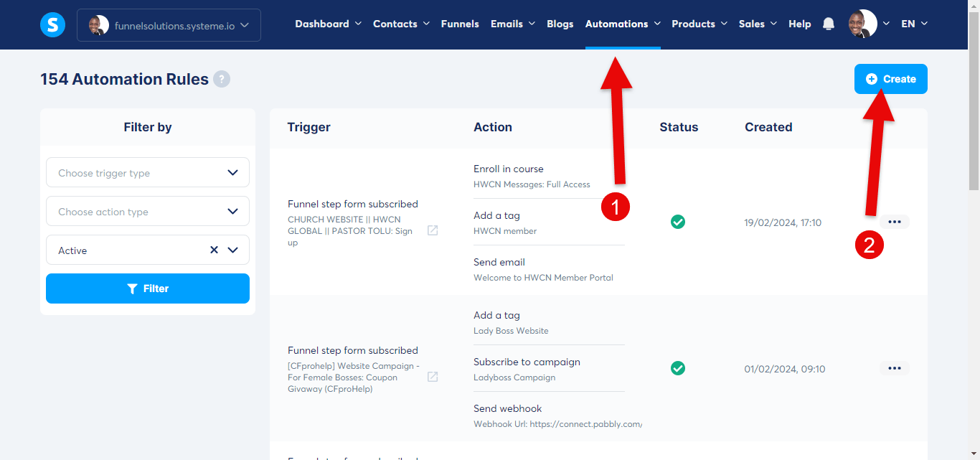
Task: Open the Automations menu
Action: pyautogui.click(x=623, y=24)
